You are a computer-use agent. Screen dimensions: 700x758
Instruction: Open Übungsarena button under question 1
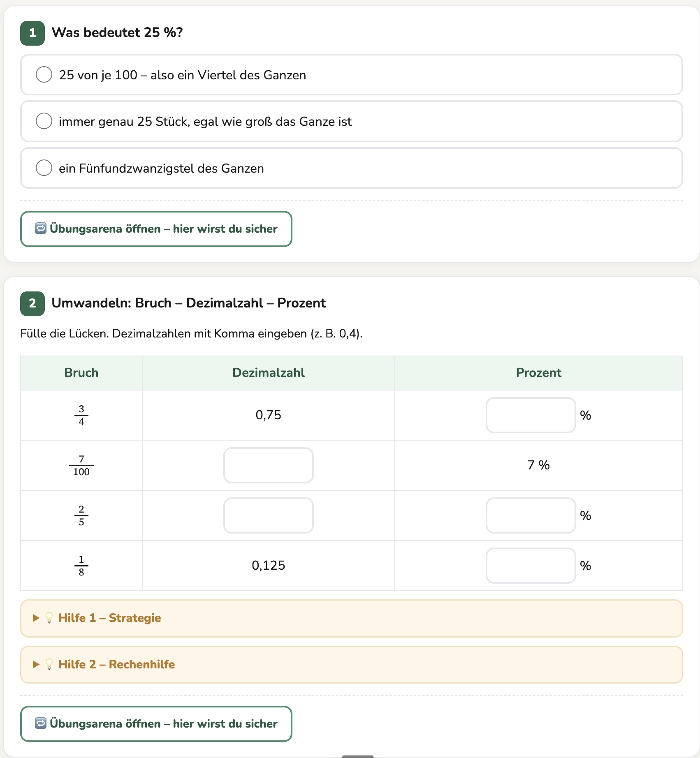pos(156,229)
